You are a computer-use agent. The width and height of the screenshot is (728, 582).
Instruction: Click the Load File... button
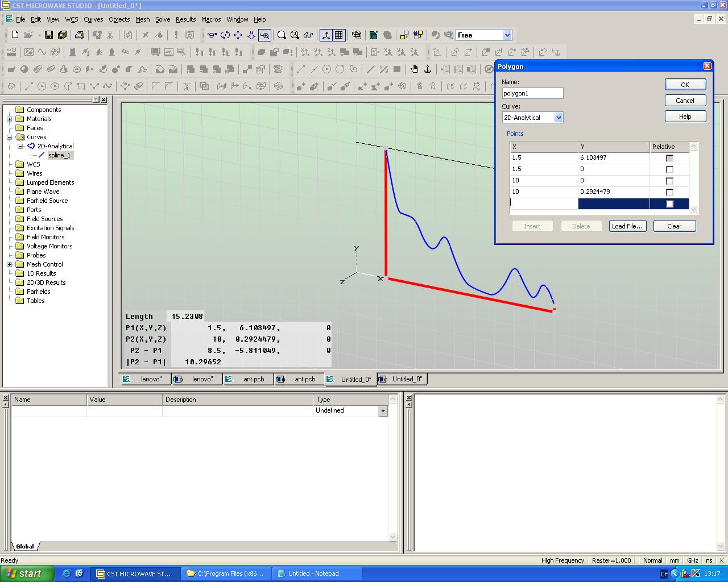(x=627, y=226)
